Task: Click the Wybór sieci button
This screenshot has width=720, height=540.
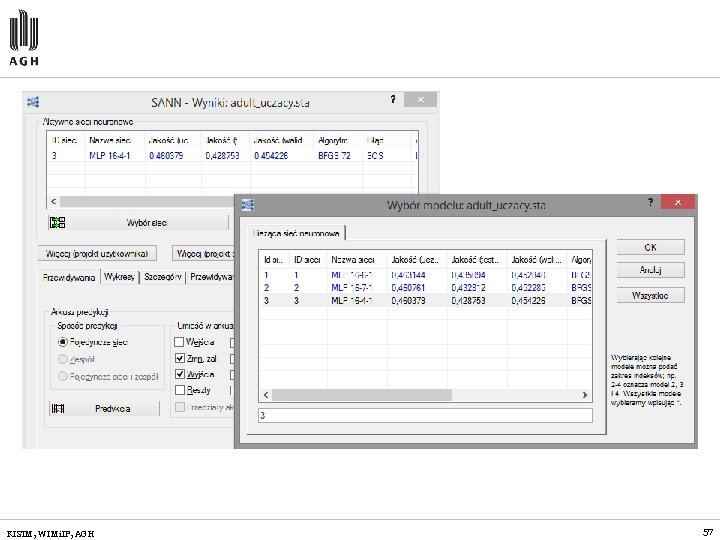Action: pyautogui.click(x=138, y=223)
